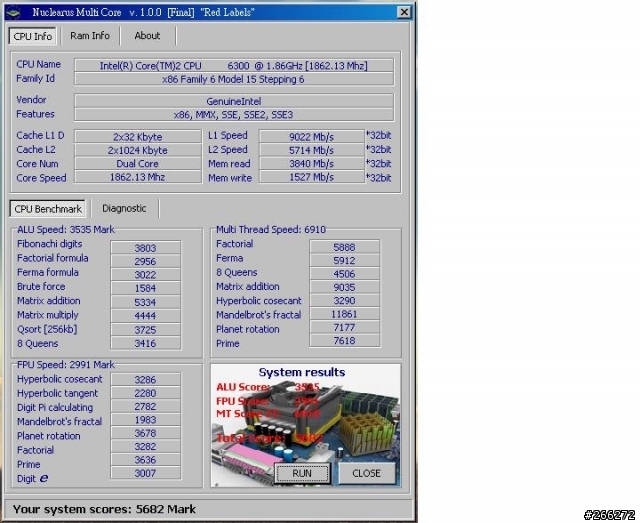
Task: Click the FPU Planet rotation score 3678
Action: (x=145, y=433)
